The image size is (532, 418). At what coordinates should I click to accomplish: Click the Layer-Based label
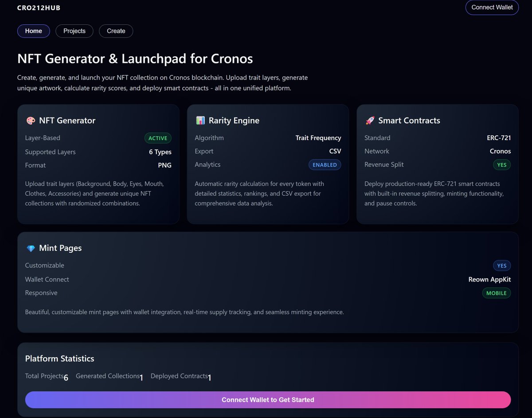click(43, 138)
